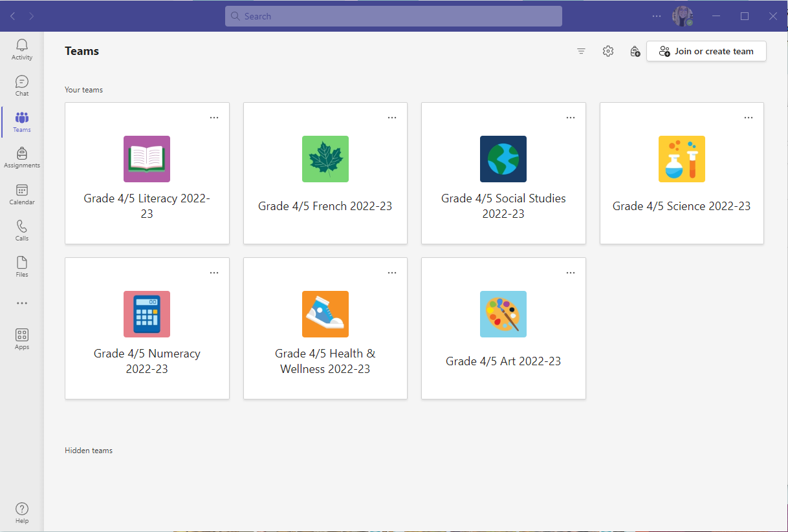Open Calls from the left rail
788x532 pixels.
coord(22,230)
